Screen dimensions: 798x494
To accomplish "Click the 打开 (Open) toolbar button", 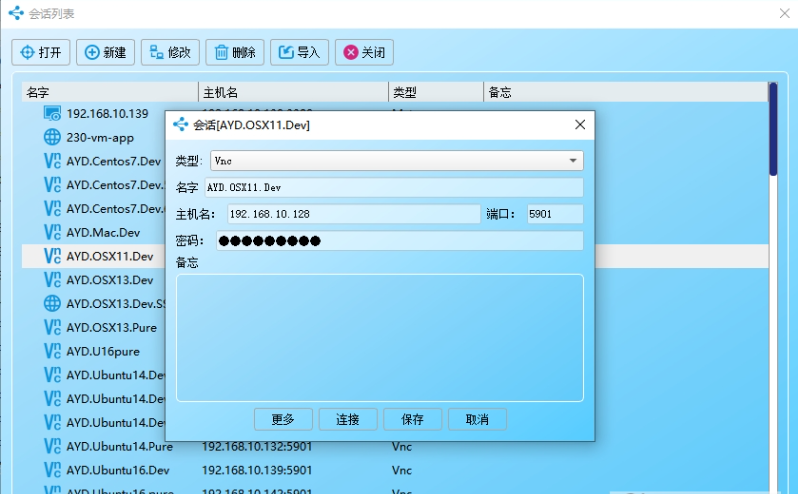I will [41, 52].
